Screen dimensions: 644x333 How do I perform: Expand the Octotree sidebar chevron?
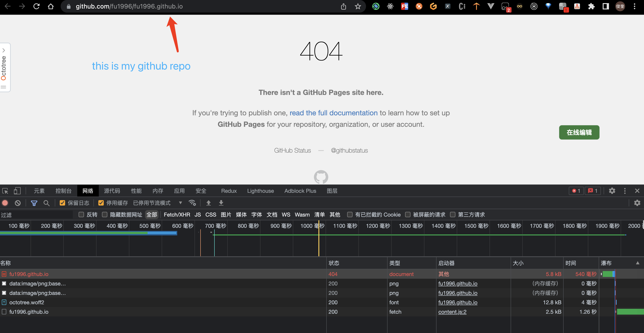point(4,50)
